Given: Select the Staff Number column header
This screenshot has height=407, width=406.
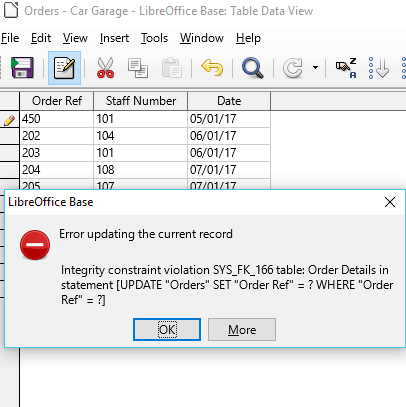Looking at the screenshot, I should pos(141,101).
